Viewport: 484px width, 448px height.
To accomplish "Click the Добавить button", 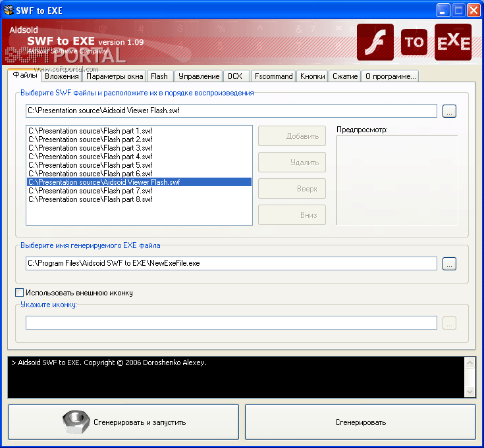I will pos(292,136).
